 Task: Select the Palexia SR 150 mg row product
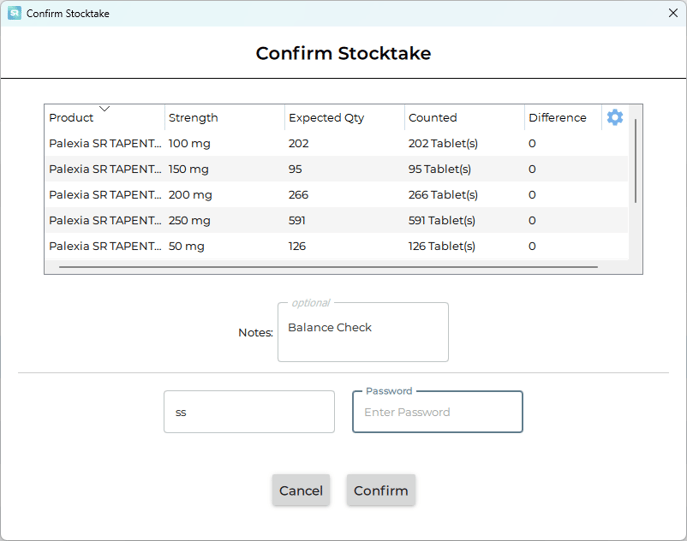(105, 169)
